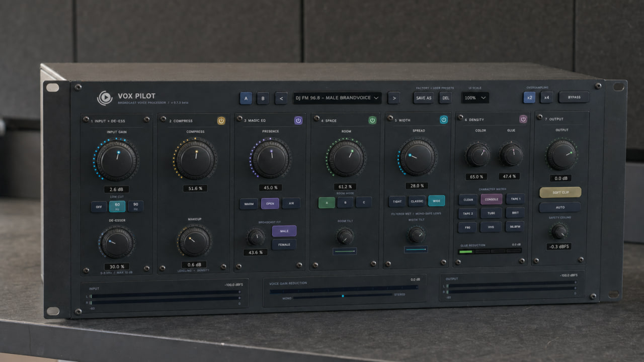Set Low Cut to 60 Hz
This screenshot has width=644, height=362.
117,207
